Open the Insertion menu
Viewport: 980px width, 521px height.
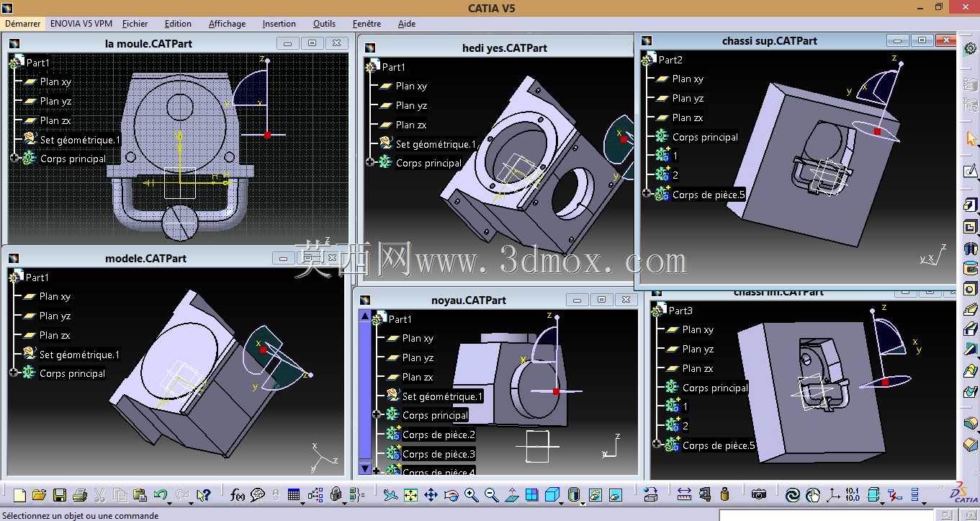coord(279,24)
